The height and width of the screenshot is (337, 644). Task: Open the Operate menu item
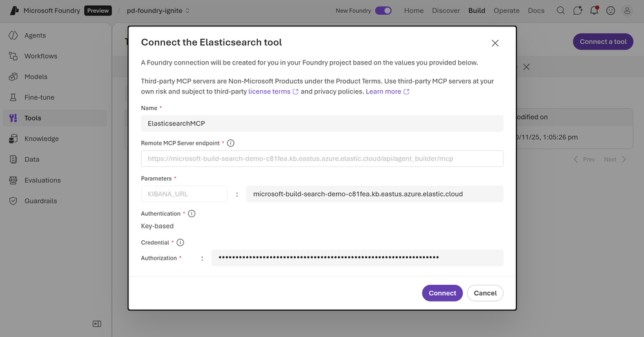[507, 11]
